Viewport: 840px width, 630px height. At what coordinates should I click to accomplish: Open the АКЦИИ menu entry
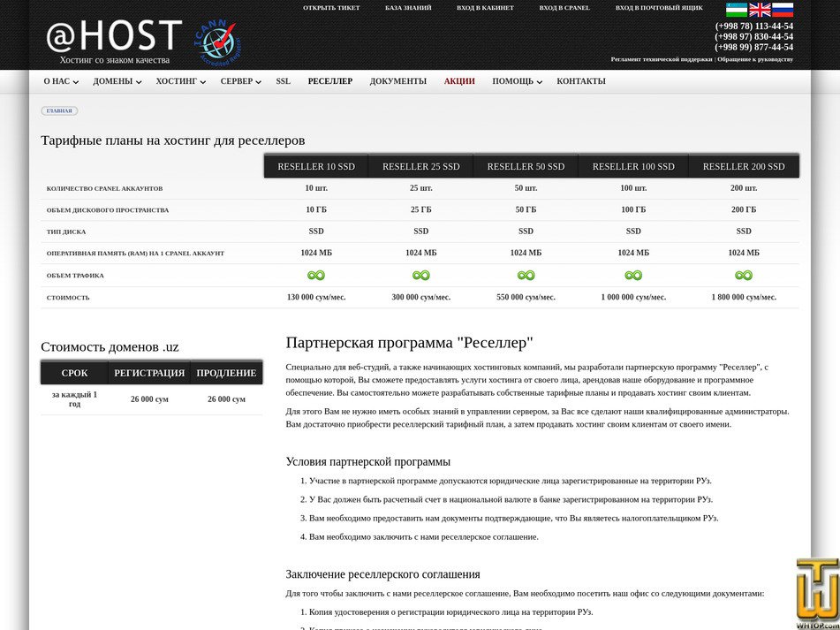click(458, 80)
